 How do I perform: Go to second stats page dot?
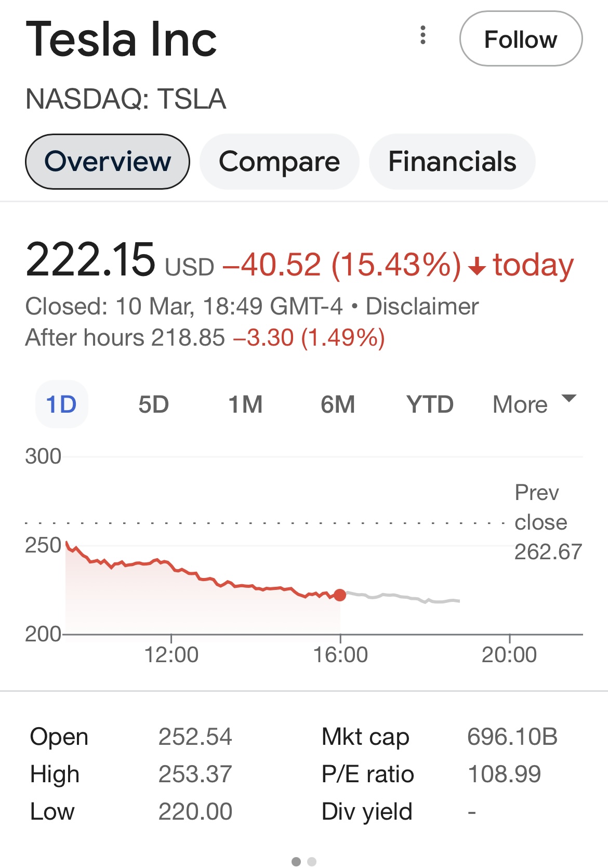[x=312, y=862]
